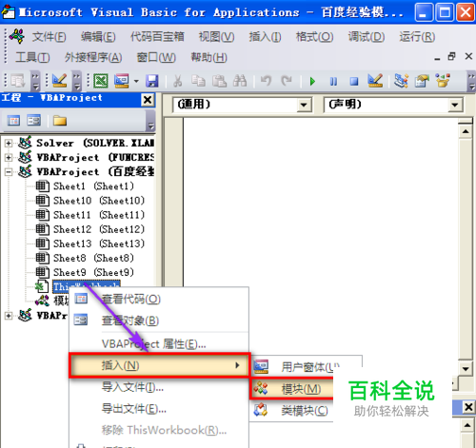This screenshot has height=448, width=476.
Task: Click the Copy toolbar icon
Action: [198, 81]
